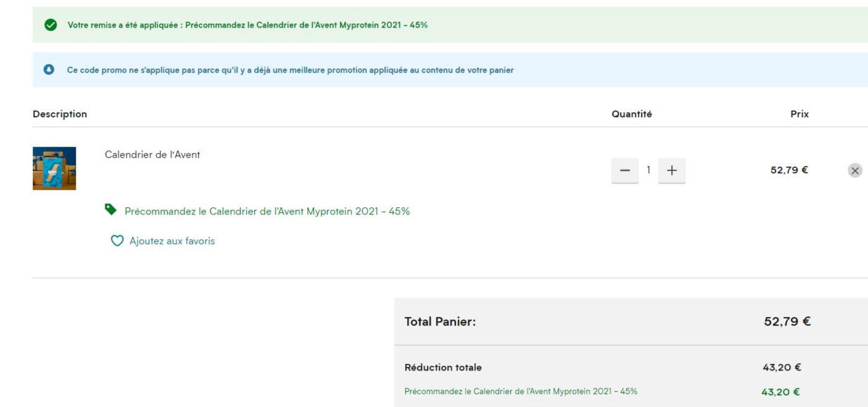Click the green promotion tag icon
Screen dimensions: 868x407
[110, 210]
